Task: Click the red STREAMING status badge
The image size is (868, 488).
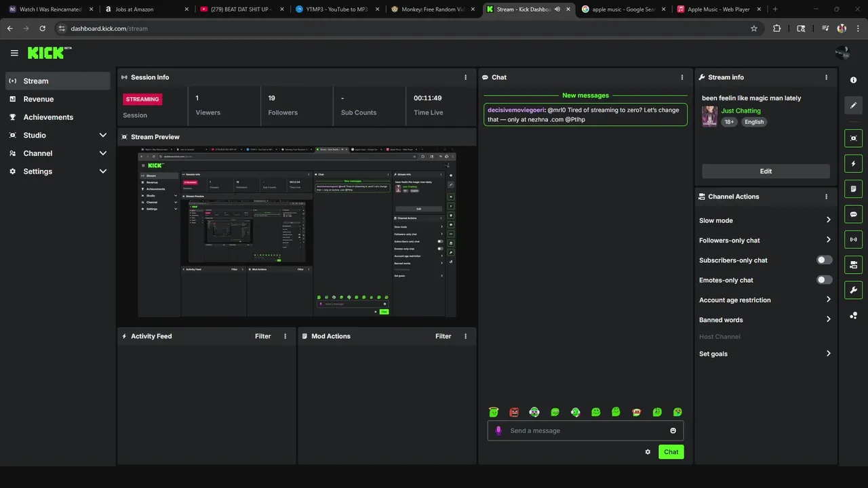Action: [142, 99]
